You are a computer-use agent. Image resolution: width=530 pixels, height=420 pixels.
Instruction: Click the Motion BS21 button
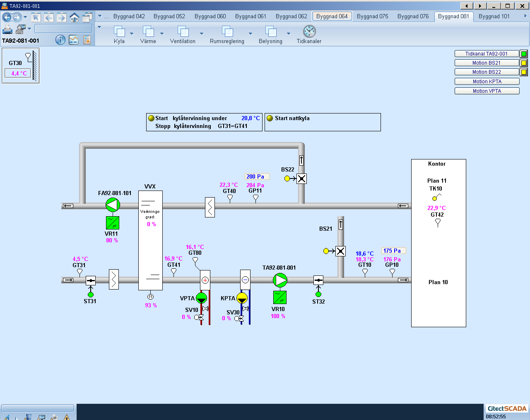click(x=487, y=63)
